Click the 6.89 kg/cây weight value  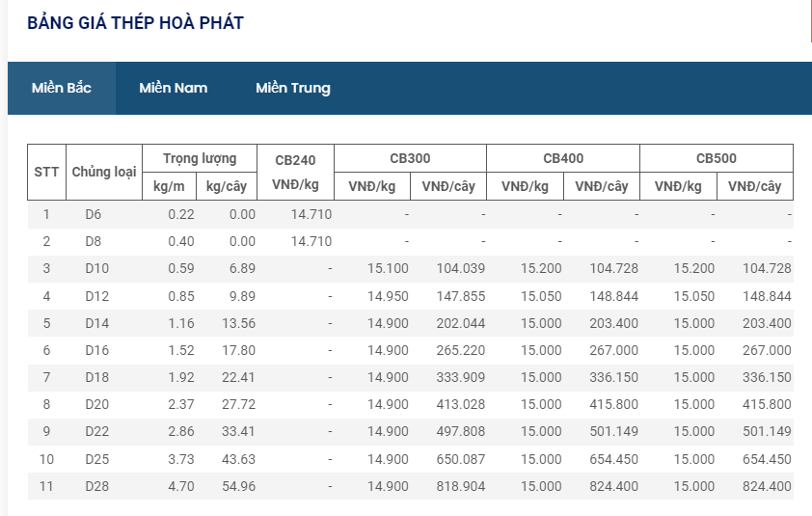coord(242,268)
